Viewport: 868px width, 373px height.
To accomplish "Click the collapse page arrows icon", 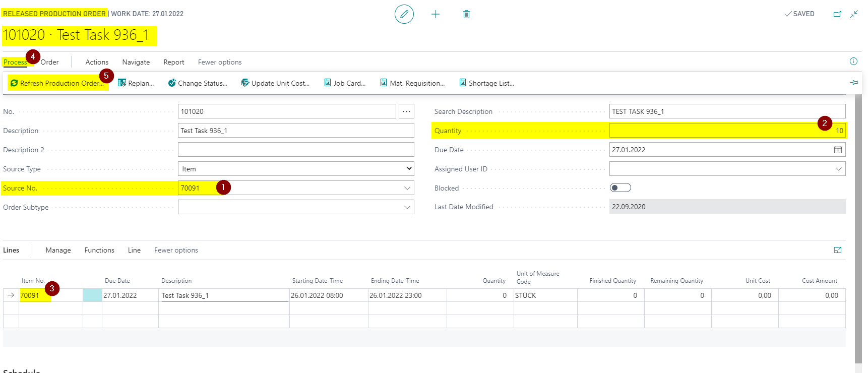I will tap(854, 14).
